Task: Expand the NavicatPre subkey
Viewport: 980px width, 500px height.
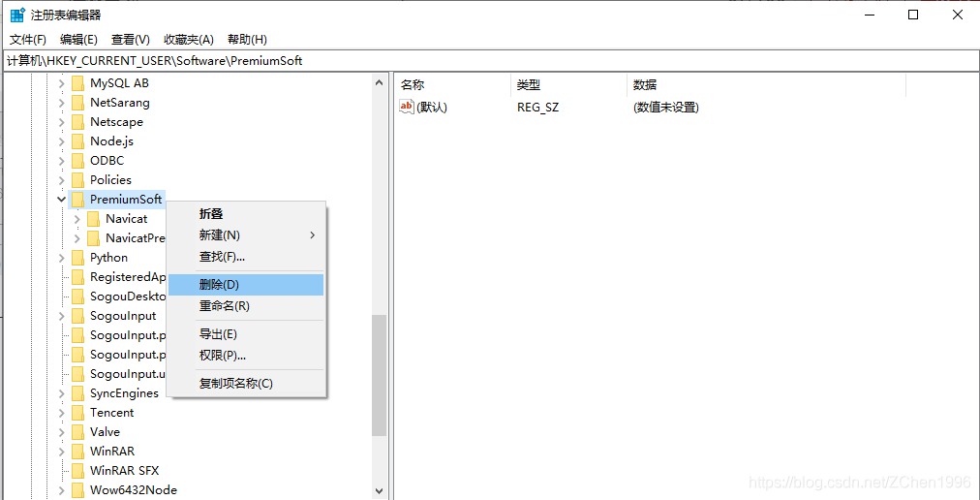Action: coord(77,238)
